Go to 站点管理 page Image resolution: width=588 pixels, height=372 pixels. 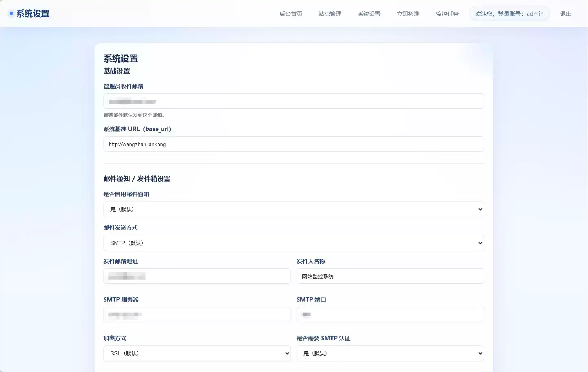pyautogui.click(x=330, y=13)
